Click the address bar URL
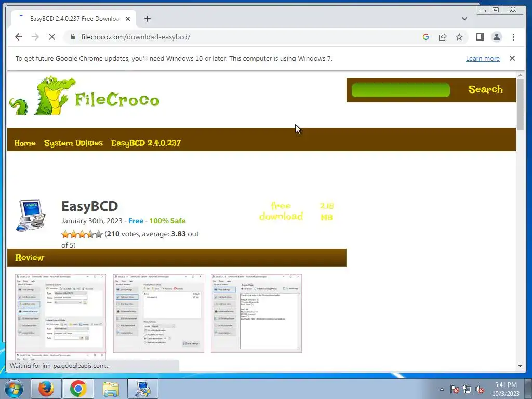Screen dimensions: 532x399 (136, 37)
